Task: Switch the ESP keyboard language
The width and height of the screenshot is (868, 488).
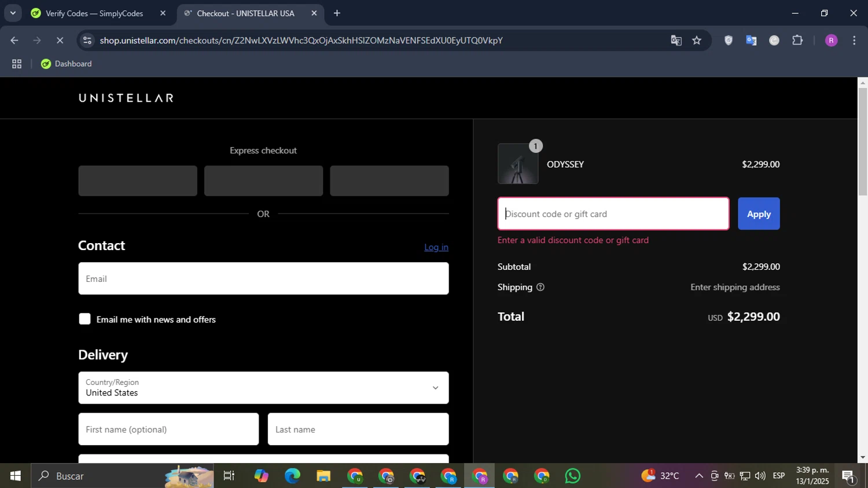Action: 779,476
